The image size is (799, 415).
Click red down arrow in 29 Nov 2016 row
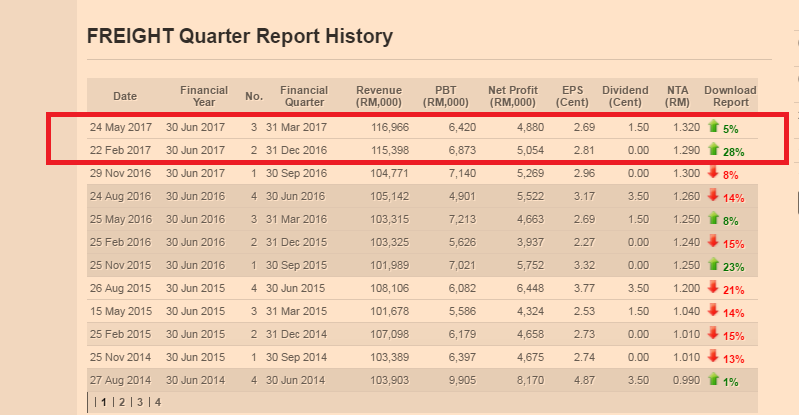(713, 172)
